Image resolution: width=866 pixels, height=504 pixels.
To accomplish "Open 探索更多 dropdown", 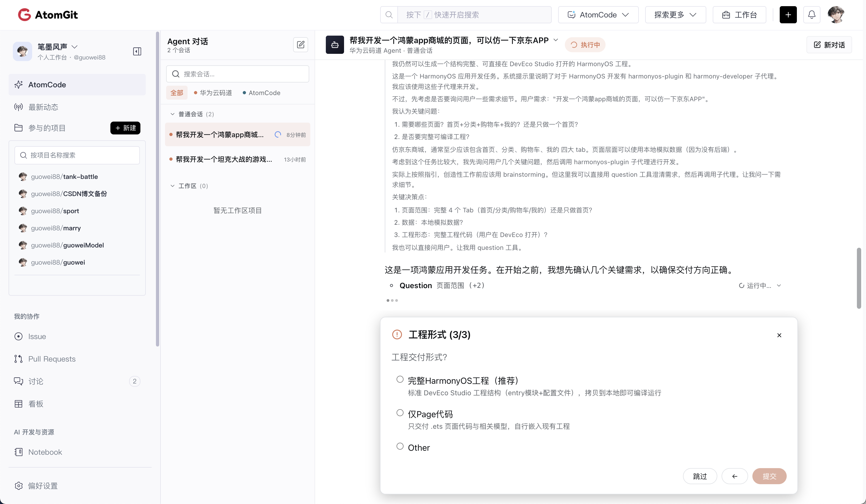I will point(675,15).
